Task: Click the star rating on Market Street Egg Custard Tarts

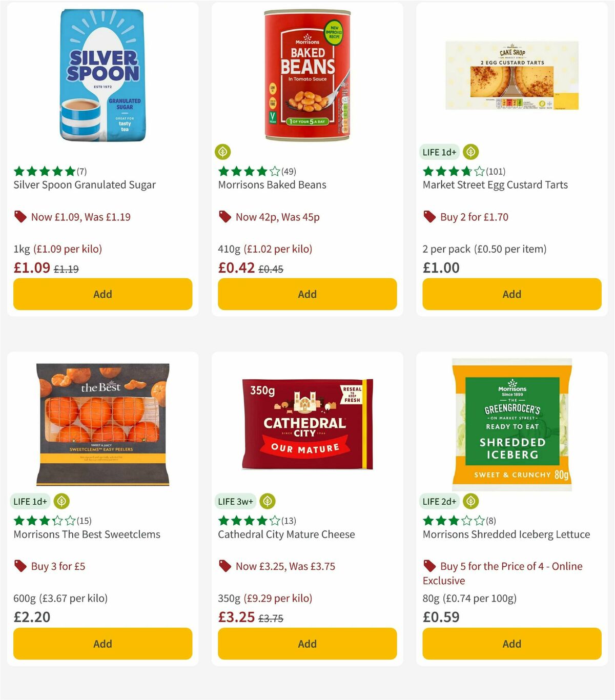Action: 450,172
